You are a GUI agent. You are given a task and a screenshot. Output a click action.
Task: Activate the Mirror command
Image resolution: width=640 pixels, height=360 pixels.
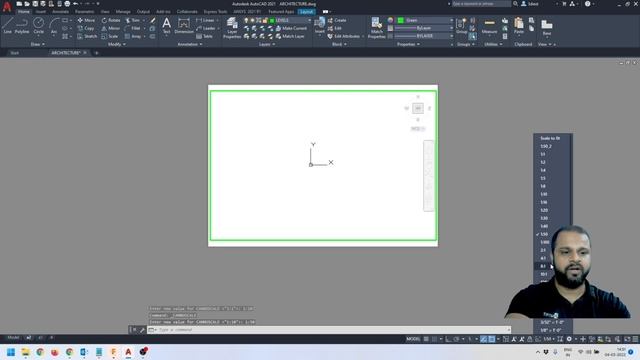point(111,28)
